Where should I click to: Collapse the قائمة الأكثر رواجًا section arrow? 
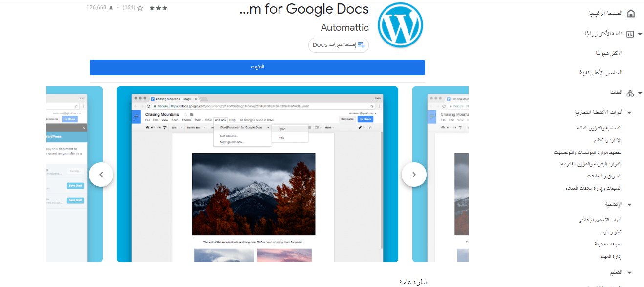click(x=640, y=34)
